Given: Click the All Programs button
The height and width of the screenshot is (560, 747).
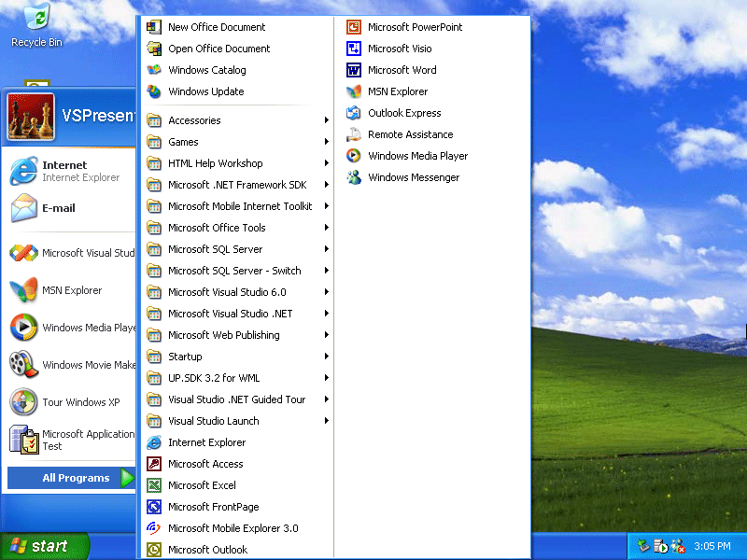Looking at the screenshot, I should click(72, 478).
